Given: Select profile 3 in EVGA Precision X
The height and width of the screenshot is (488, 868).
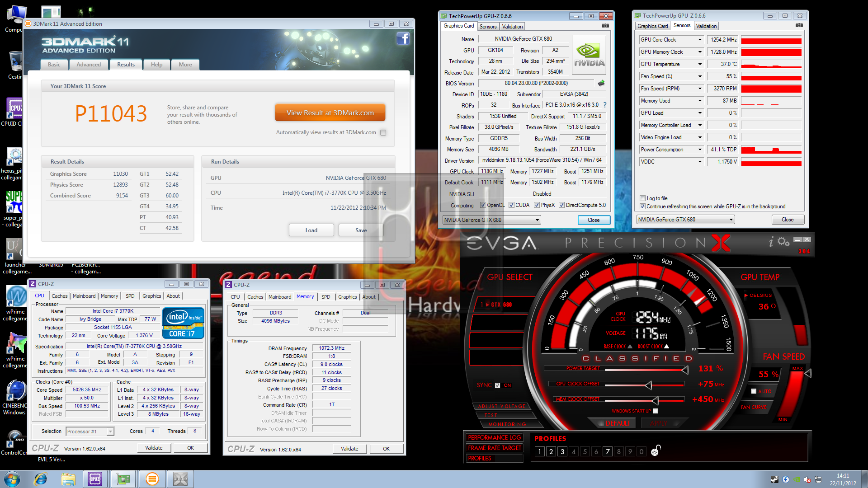Looking at the screenshot, I should pos(562,451).
